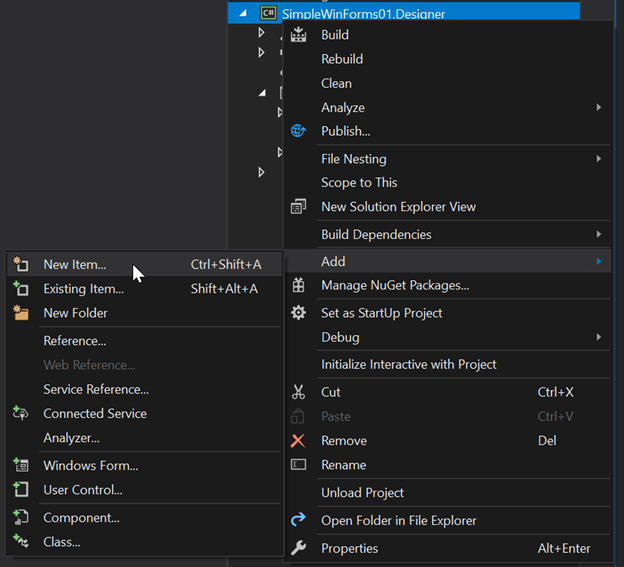
Task: Open the Debug submenu arrow
Action: click(x=599, y=337)
